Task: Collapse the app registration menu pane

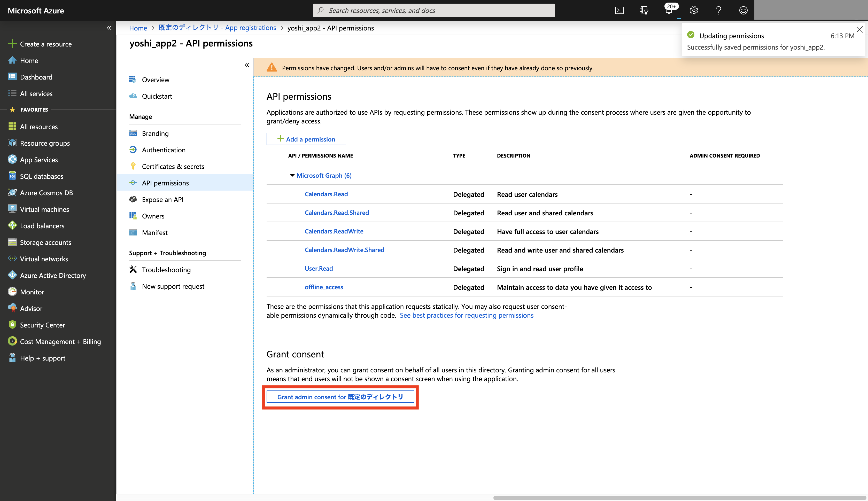Action: [247, 65]
